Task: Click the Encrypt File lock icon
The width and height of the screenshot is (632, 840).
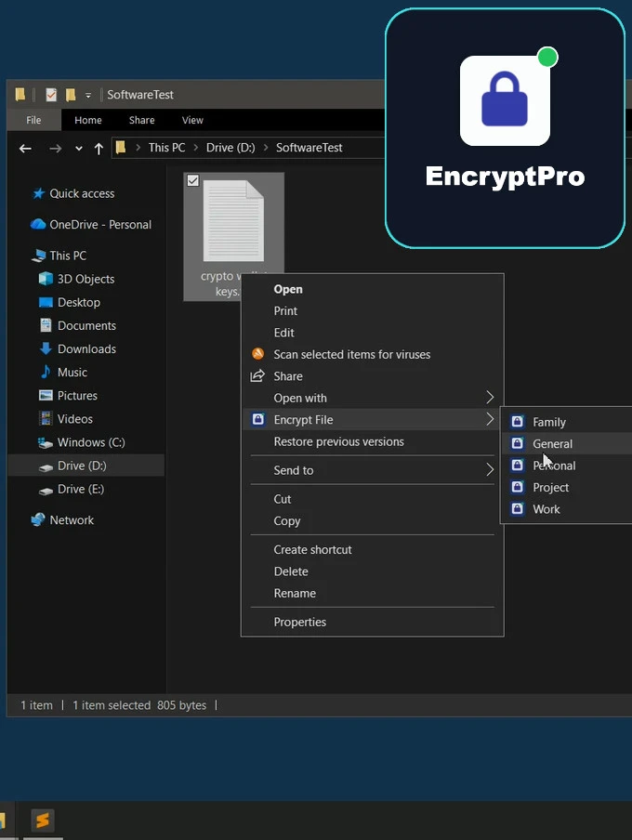Action: point(257,419)
